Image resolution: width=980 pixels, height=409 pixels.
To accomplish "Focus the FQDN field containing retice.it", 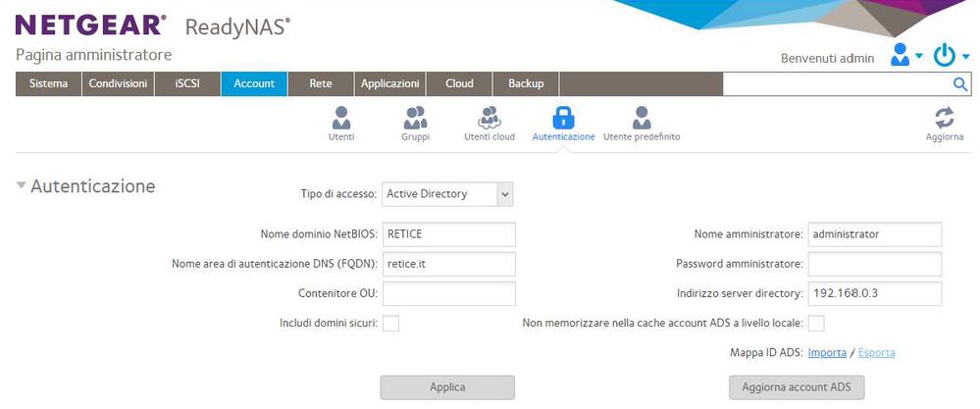I will (x=448, y=264).
